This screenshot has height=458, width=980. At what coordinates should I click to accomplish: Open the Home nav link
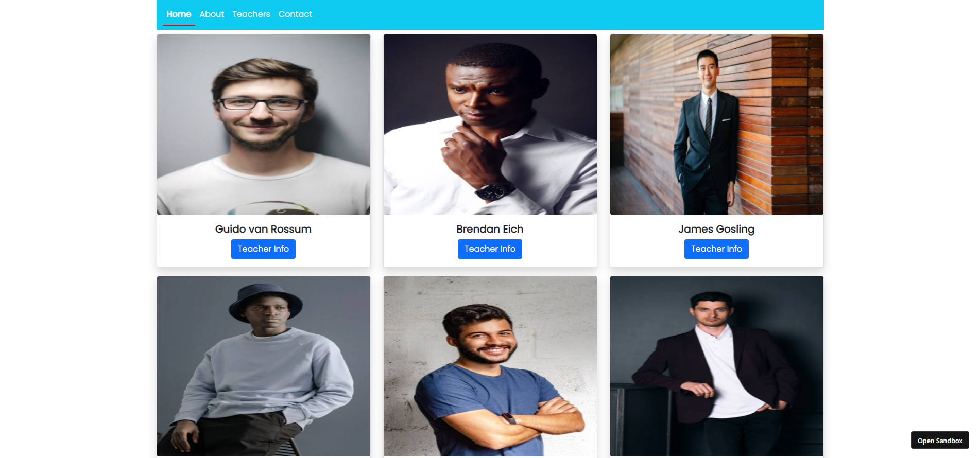[x=179, y=14]
